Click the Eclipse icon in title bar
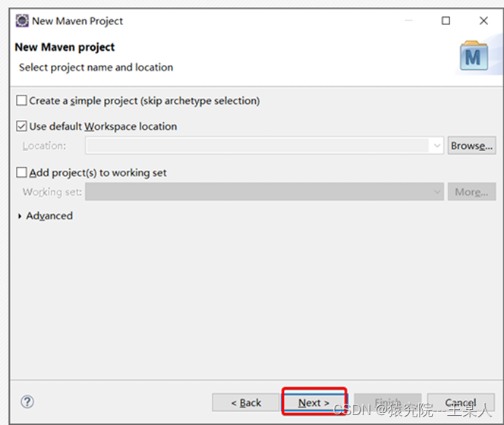The image size is (504, 425). (22, 21)
